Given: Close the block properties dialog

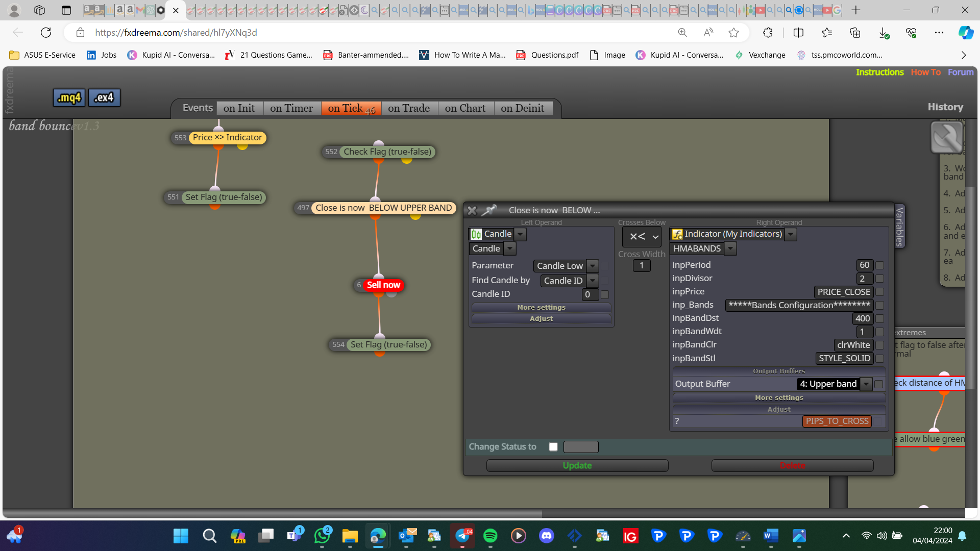Looking at the screenshot, I should [x=472, y=210].
